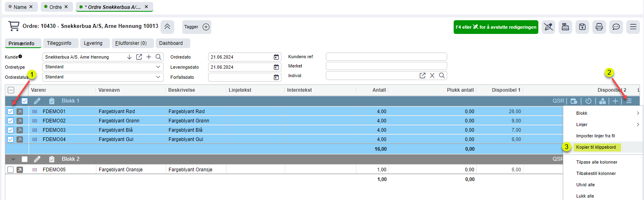
Task: Add a line with Blokk 1 plus icon
Action: (615, 101)
